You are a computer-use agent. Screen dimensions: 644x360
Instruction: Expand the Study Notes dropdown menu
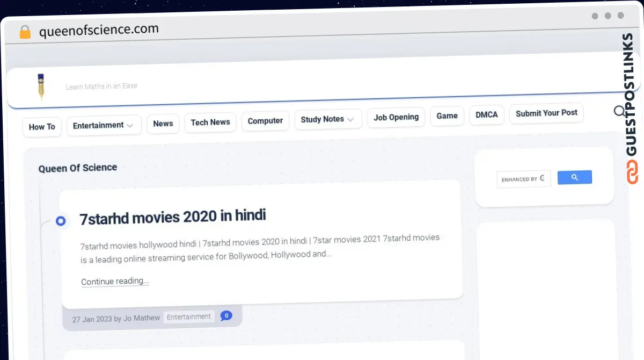[x=327, y=119]
